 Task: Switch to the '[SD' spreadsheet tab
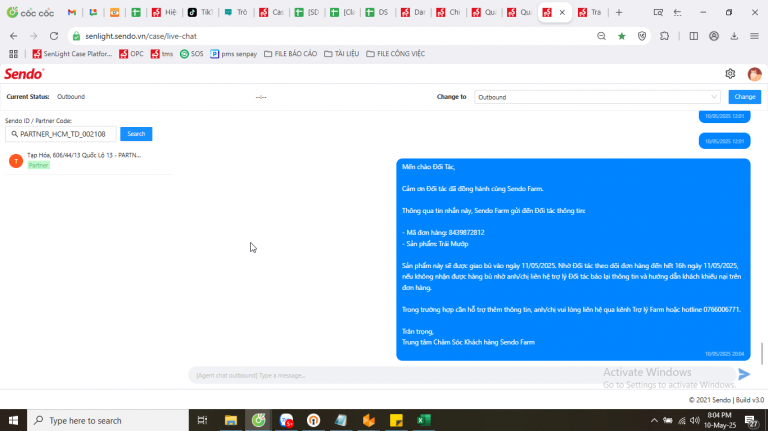(x=307, y=12)
